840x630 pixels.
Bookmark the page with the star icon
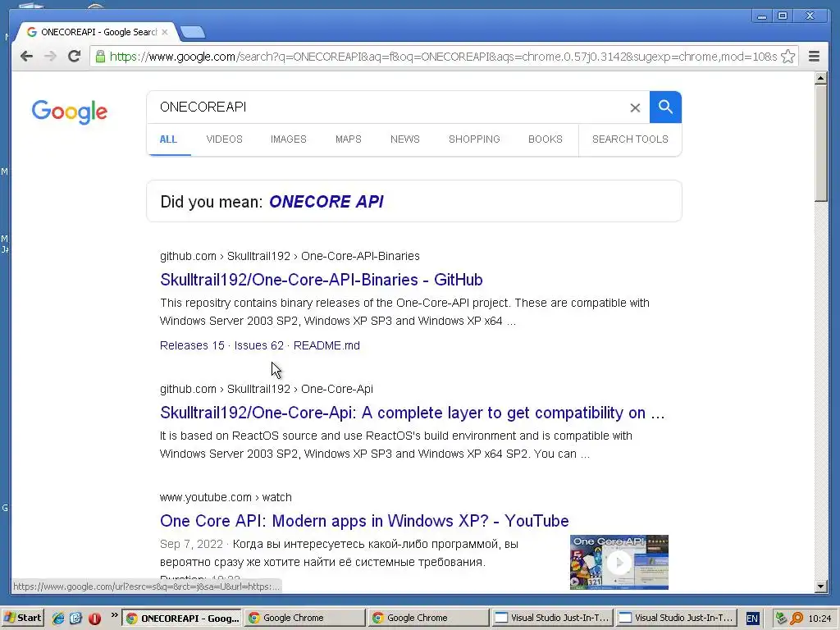click(x=787, y=57)
